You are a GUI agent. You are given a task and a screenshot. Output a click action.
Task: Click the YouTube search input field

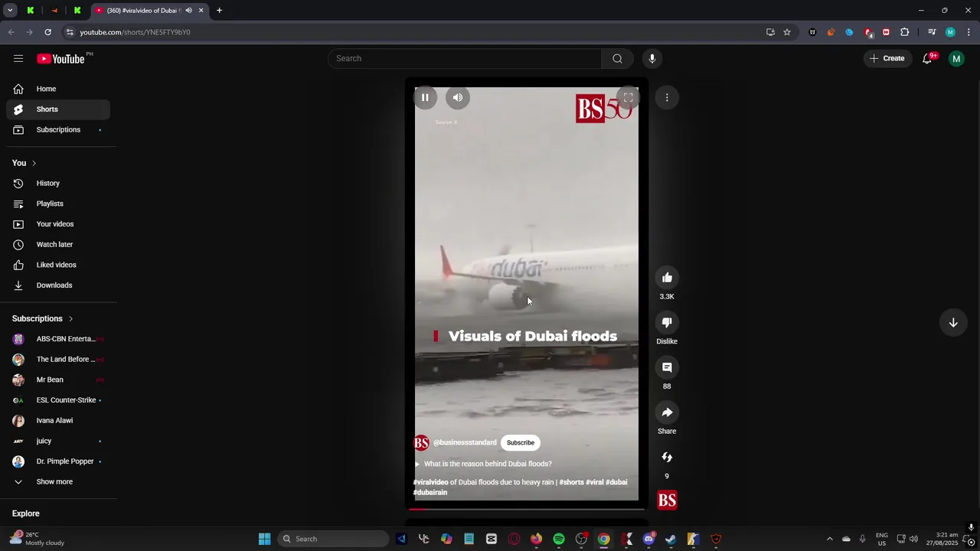tap(465, 58)
